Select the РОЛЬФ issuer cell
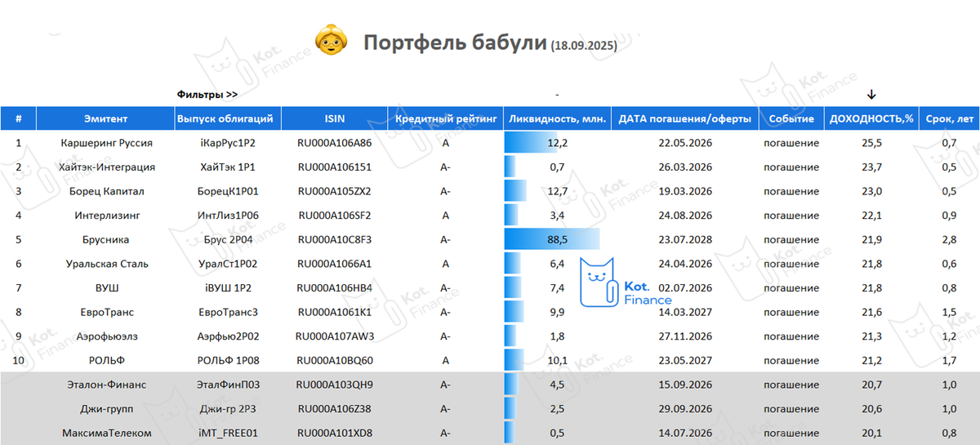This screenshot has height=445, width=980. coord(106,360)
